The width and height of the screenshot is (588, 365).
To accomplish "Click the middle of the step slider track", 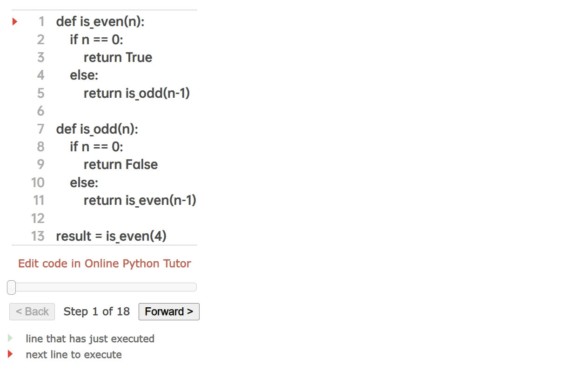I will (x=104, y=287).
